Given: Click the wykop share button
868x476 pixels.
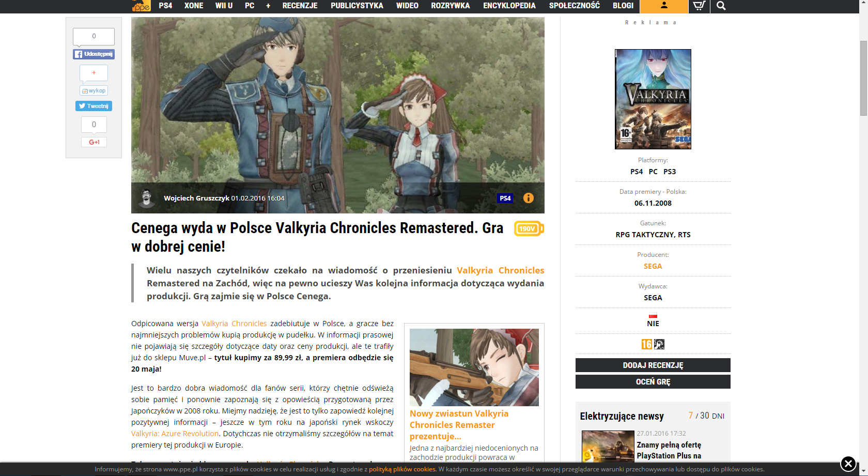Looking at the screenshot, I should [x=94, y=91].
